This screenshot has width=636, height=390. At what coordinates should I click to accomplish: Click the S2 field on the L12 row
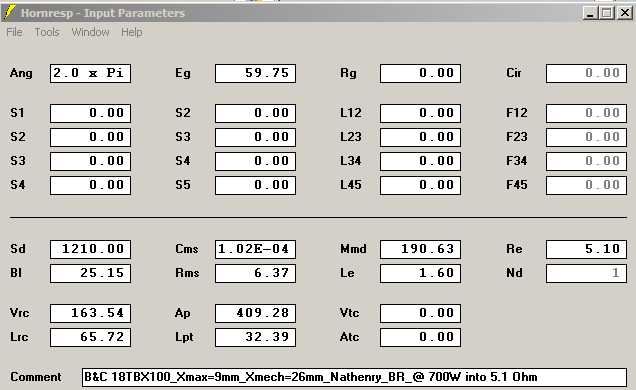(256, 113)
